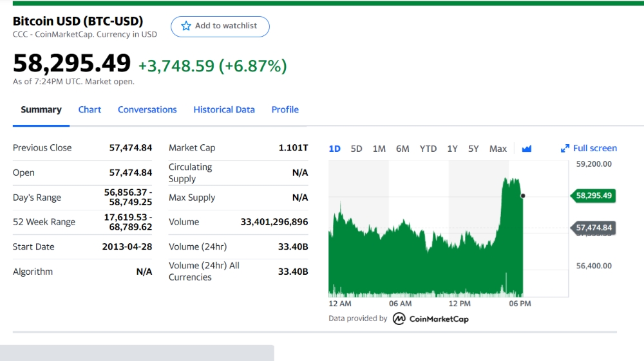Click the 59,200.00 chart axis label

[594, 164]
